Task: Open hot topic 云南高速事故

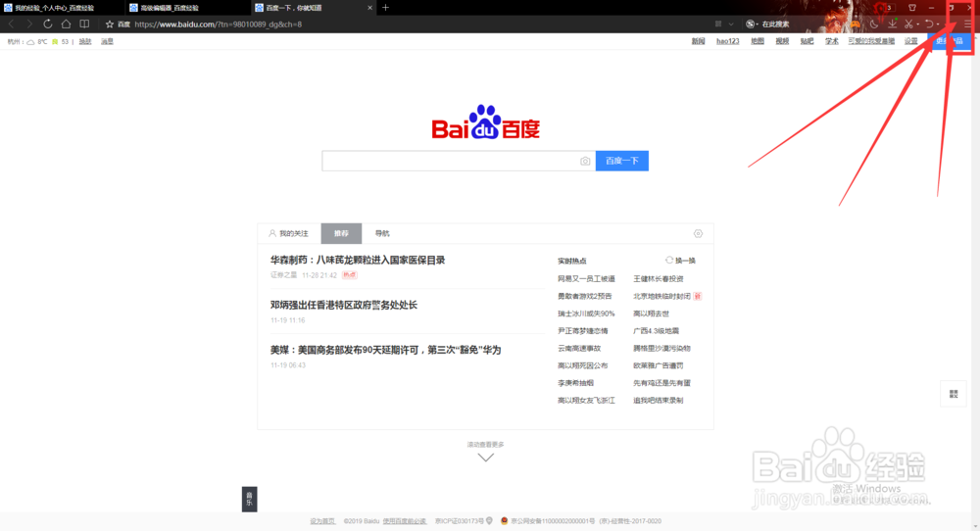Action: click(579, 349)
